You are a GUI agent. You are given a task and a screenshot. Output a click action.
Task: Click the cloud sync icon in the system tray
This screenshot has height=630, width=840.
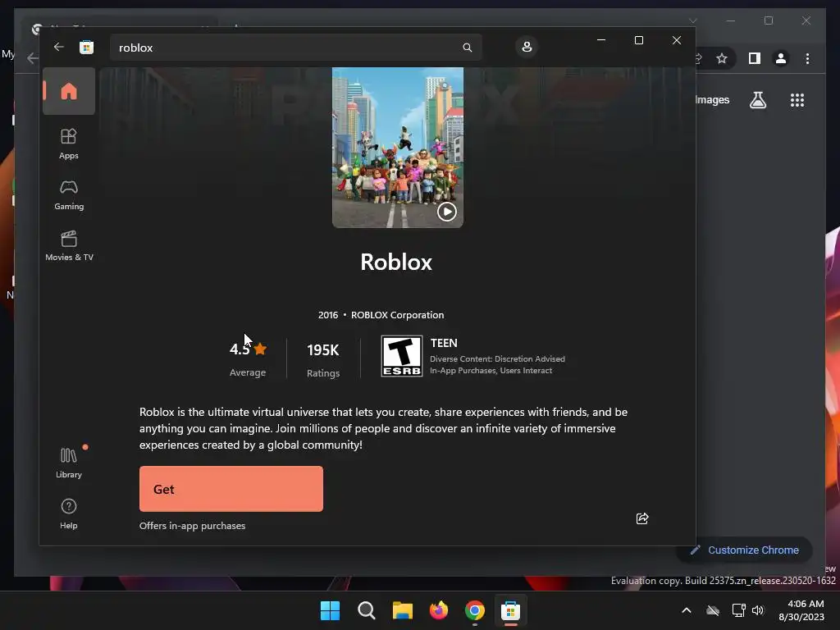713,610
